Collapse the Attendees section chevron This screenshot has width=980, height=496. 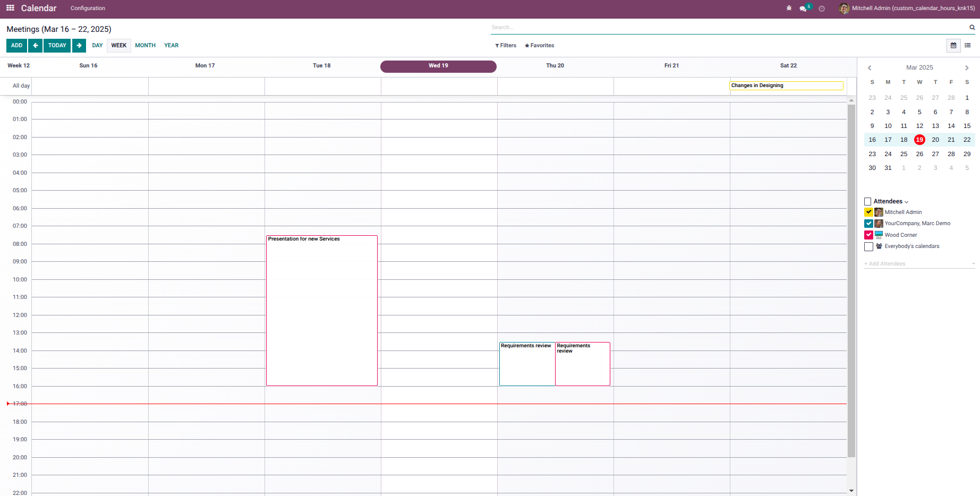point(906,202)
